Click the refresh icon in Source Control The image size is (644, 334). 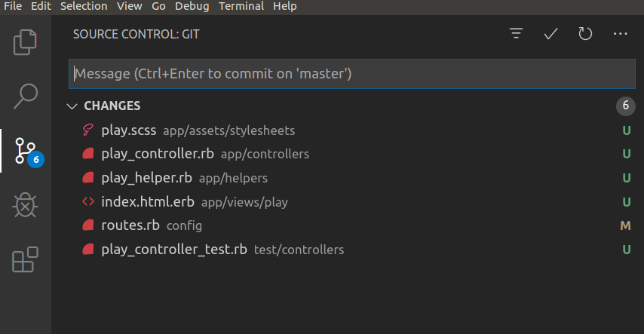click(x=585, y=34)
